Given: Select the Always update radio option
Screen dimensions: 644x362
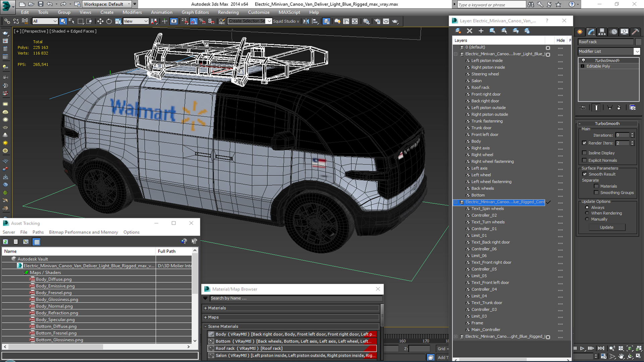Looking at the screenshot, I should pos(587,207).
